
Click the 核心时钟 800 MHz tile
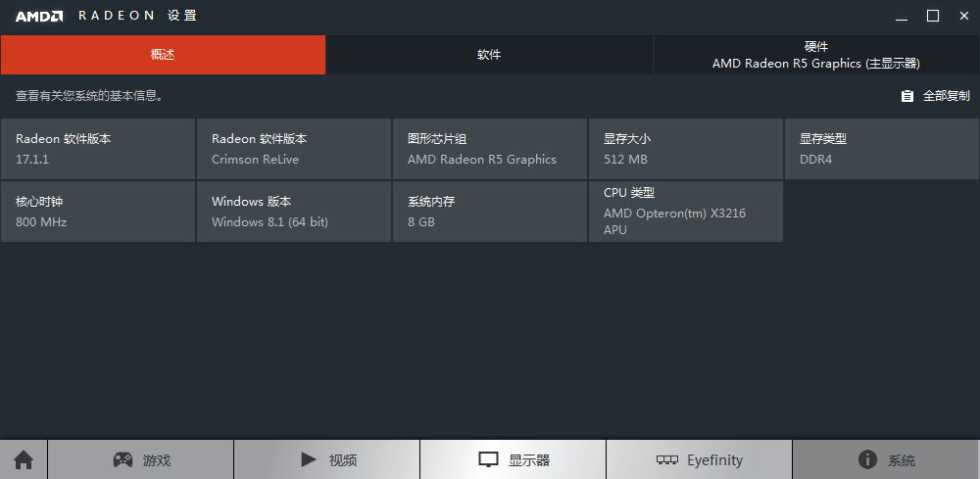point(98,211)
